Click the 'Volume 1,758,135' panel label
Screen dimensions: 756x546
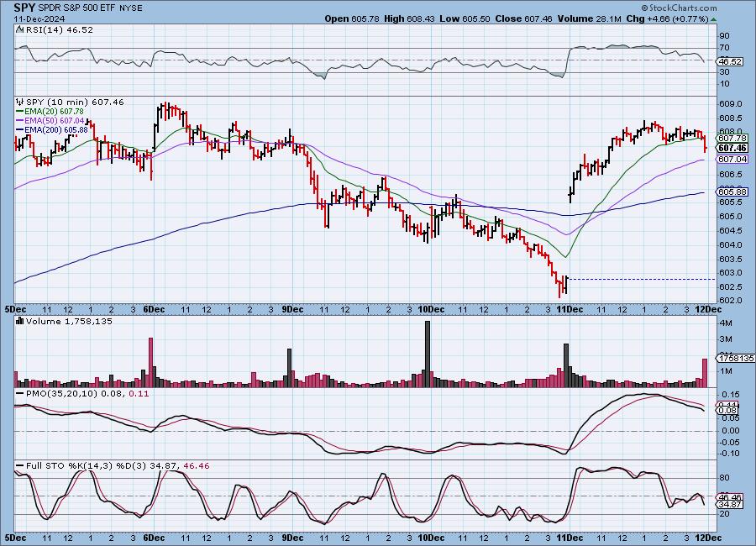coord(69,321)
